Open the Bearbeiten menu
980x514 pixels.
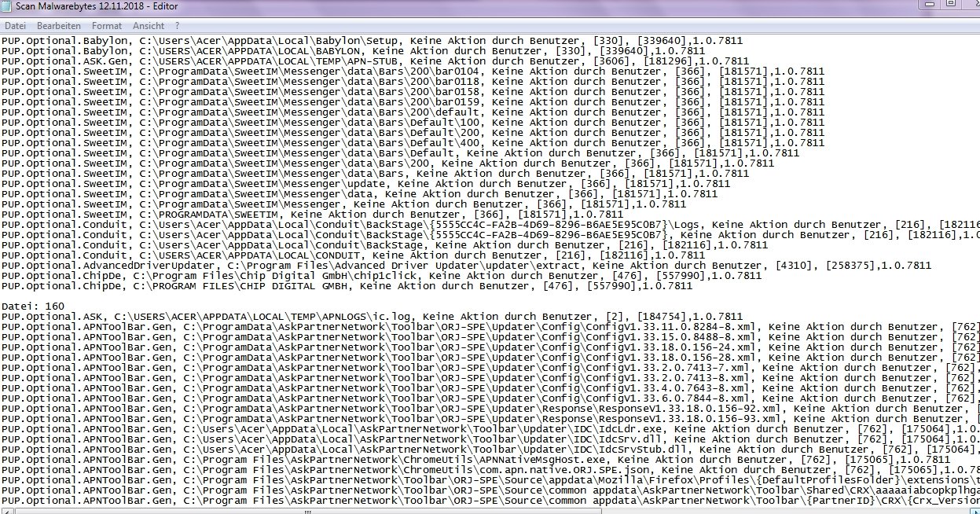pos(58,26)
